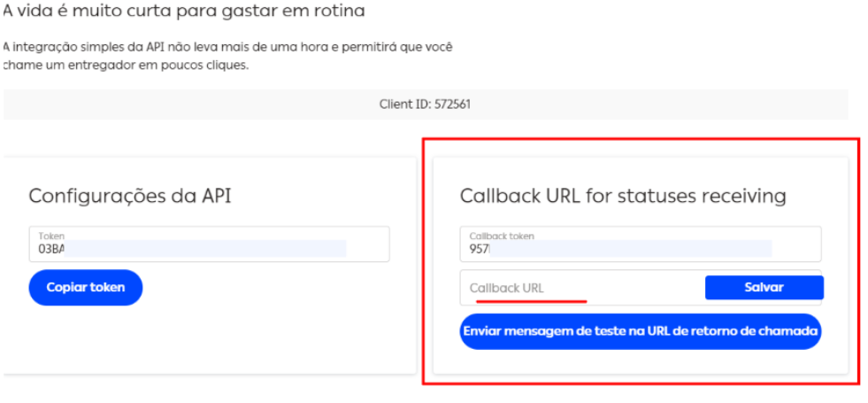868x403 pixels.
Task: Click blank area below the test message button
Action: 641,362
